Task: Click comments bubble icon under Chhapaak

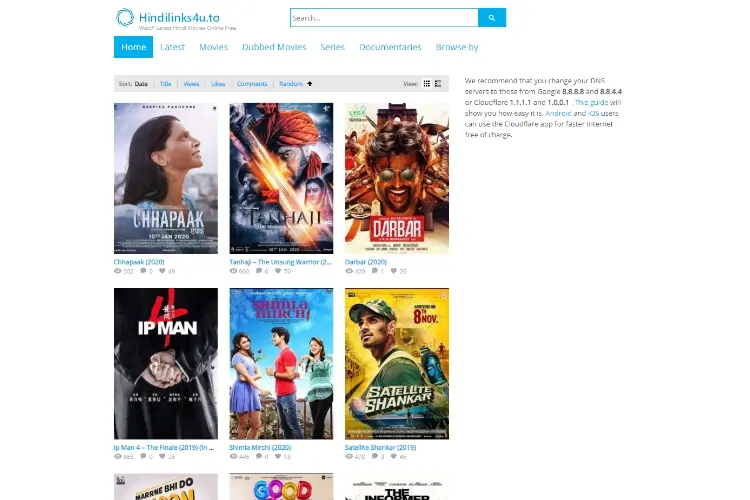Action: 143,271
